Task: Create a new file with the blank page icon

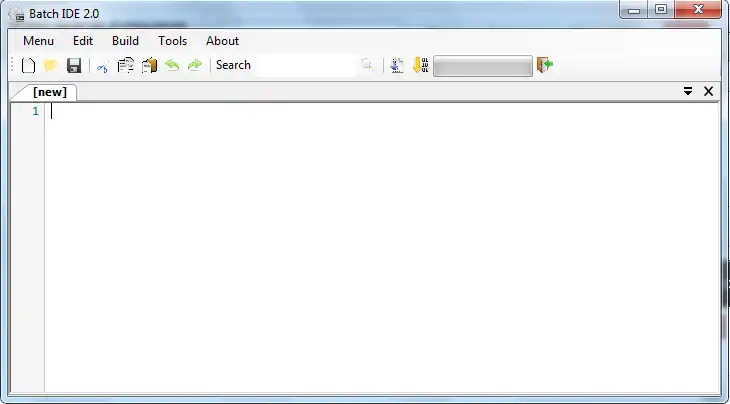Action: pyautogui.click(x=28, y=65)
